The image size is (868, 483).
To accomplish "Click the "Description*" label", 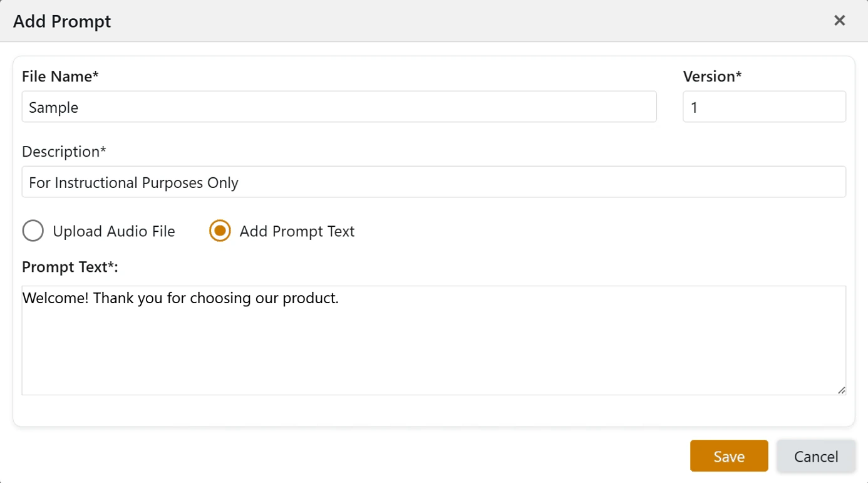I will tap(64, 152).
